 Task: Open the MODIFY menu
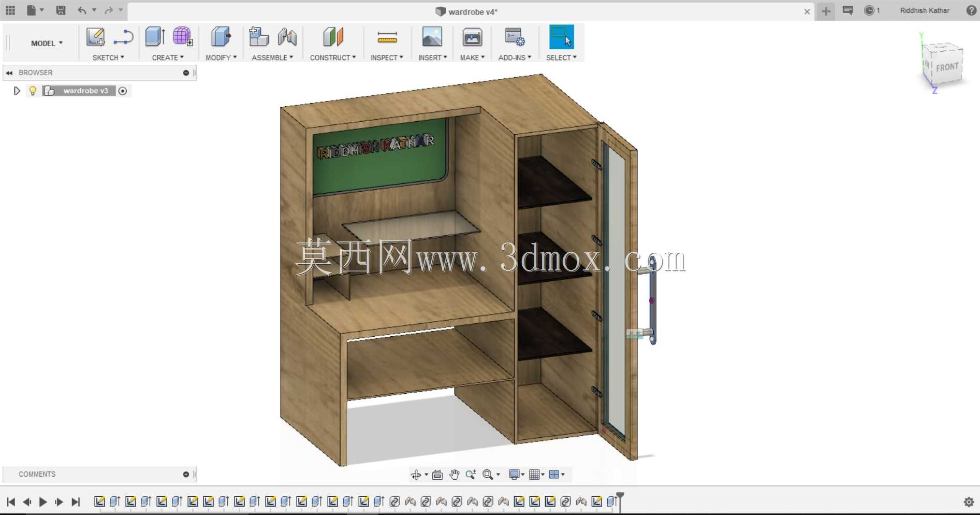pos(221,58)
